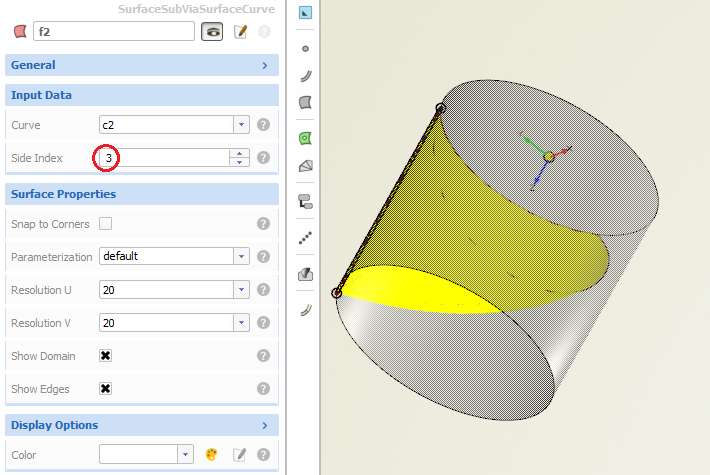Open help for the Color option
The image size is (710, 475).
(263, 455)
